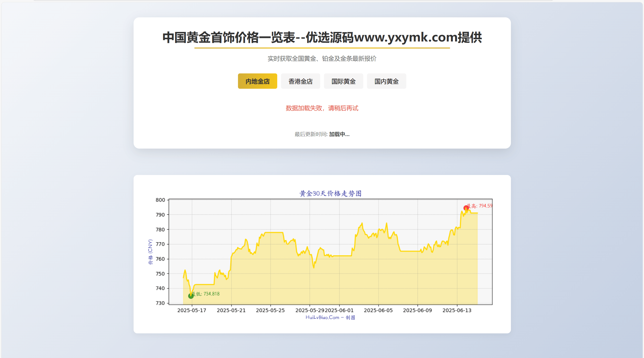
Task: Click the 740 y-axis value
Action: click(160, 288)
